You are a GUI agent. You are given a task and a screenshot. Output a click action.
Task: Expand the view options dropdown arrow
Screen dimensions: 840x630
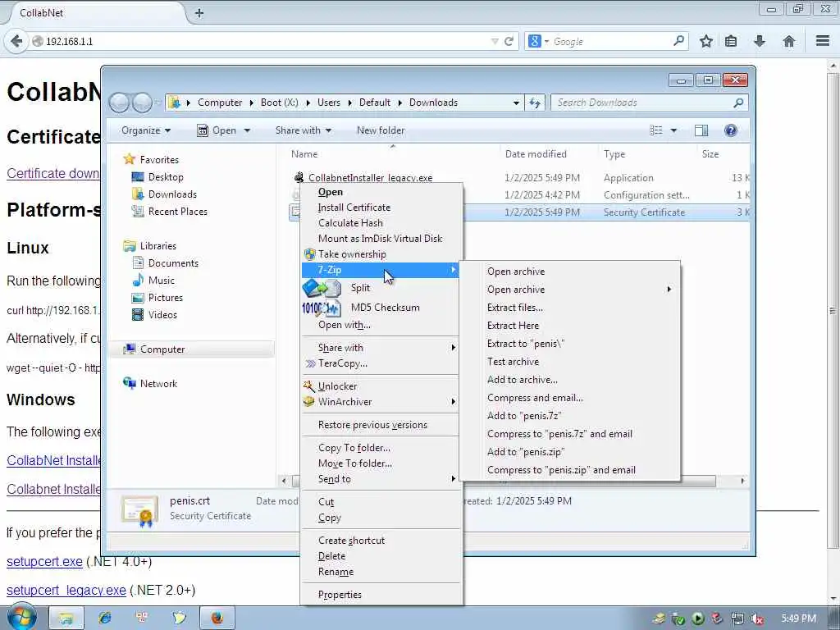(673, 130)
